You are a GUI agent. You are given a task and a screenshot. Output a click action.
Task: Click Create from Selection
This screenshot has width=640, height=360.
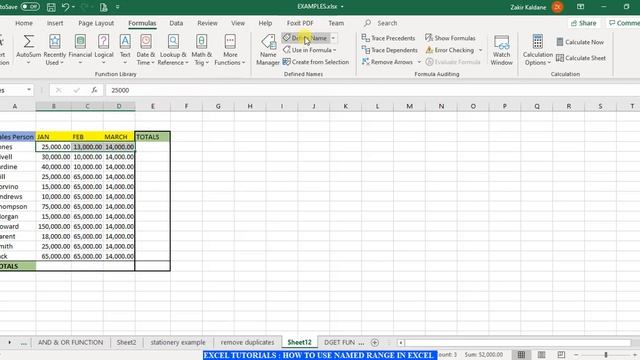click(316, 62)
